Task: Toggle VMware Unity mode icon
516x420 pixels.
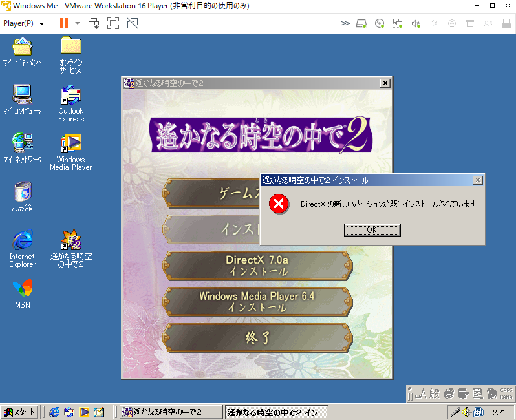Action: (133, 23)
